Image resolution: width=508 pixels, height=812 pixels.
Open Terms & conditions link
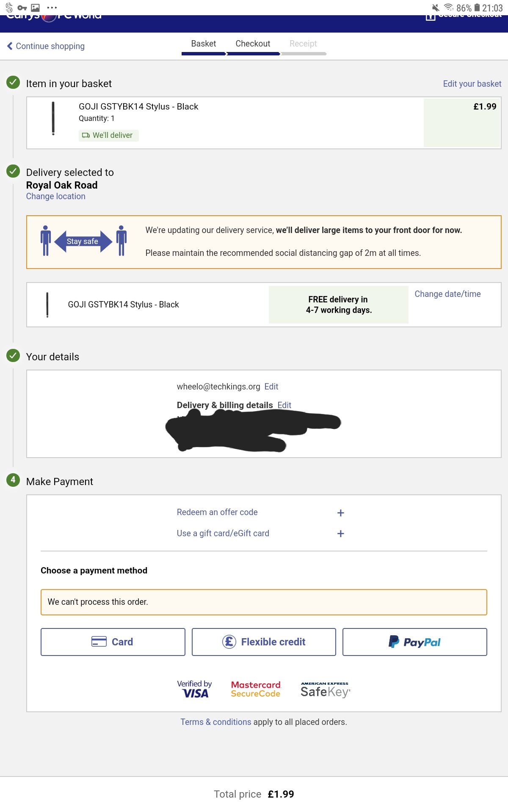pyautogui.click(x=216, y=722)
